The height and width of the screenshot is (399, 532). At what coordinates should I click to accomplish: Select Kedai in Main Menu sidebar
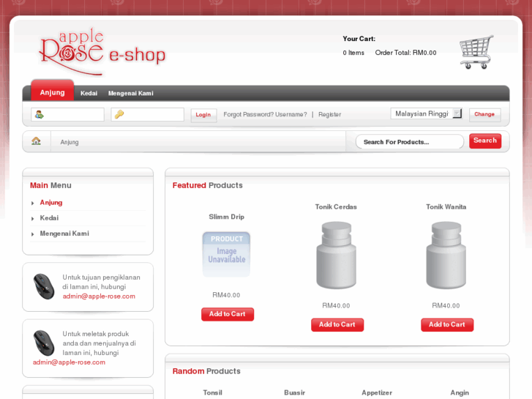tap(49, 218)
